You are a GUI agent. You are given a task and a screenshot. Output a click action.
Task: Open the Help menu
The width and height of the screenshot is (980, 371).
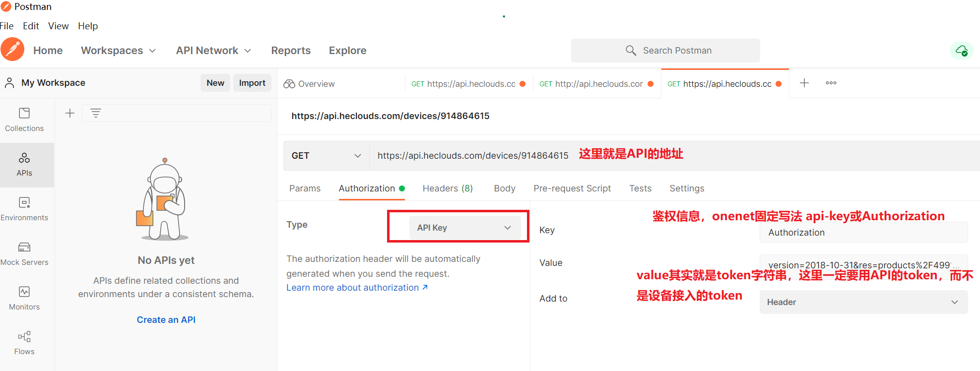(88, 26)
